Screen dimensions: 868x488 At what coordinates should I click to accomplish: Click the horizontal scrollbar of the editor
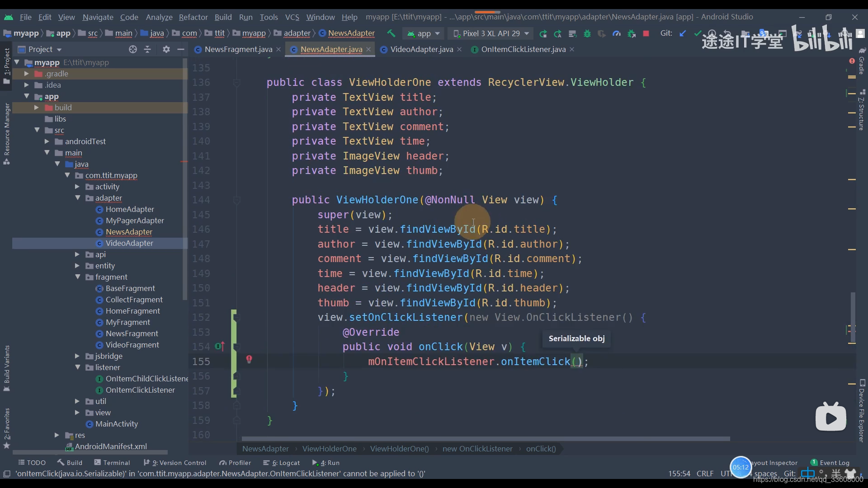(x=486, y=439)
